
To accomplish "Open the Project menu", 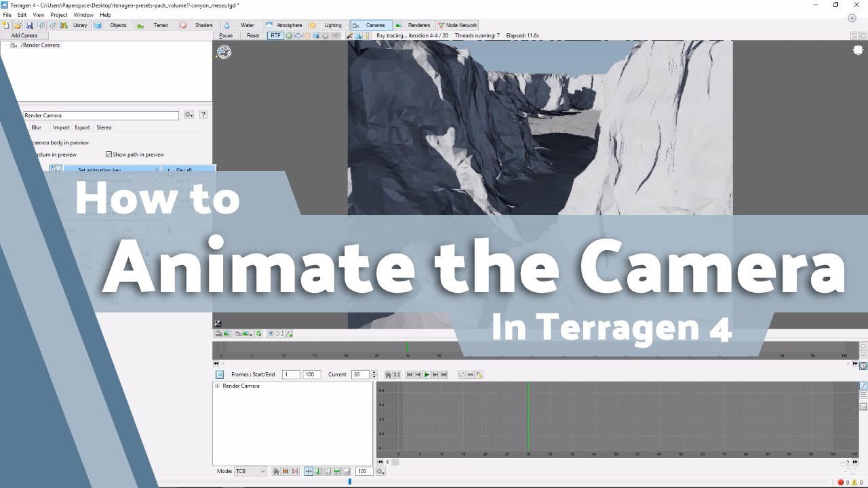I will [x=59, y=14].
